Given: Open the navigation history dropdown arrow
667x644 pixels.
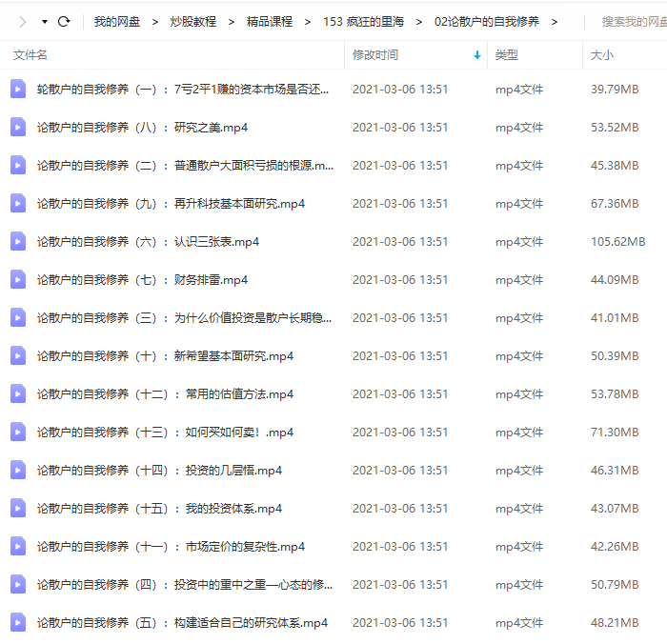Looking at the screenshot, I should pos(45,22).
